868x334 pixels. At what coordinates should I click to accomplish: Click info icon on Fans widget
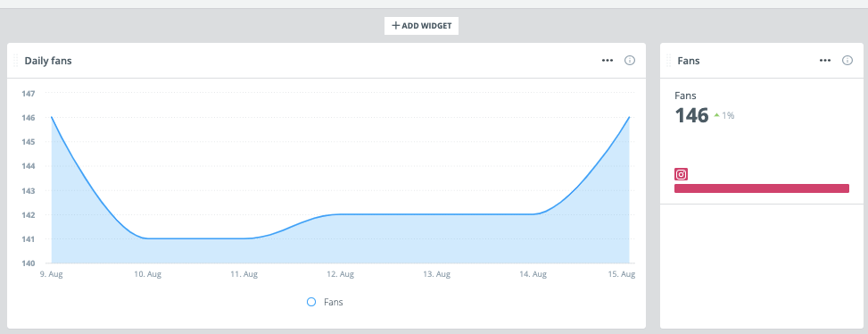tap(847, 61)
